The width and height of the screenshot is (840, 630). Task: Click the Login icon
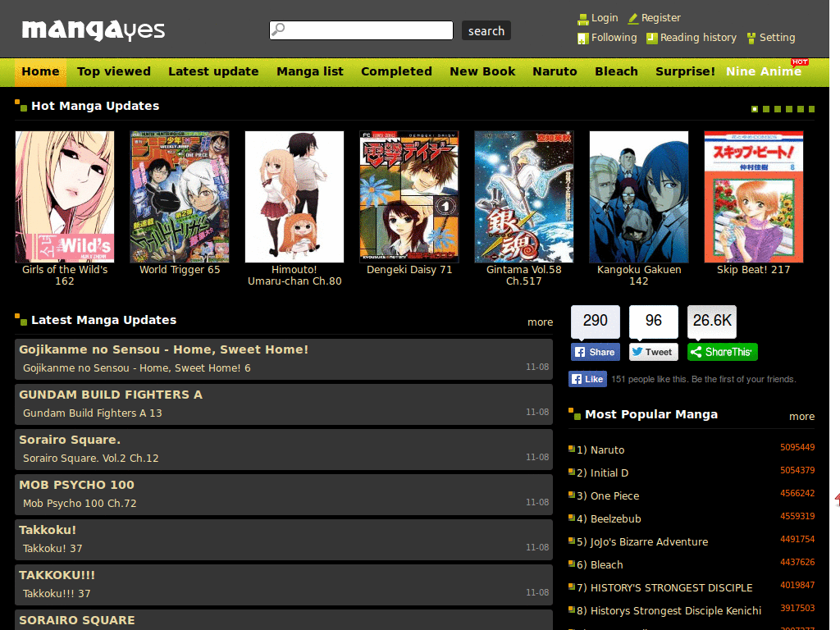click(x=583, y=20)
